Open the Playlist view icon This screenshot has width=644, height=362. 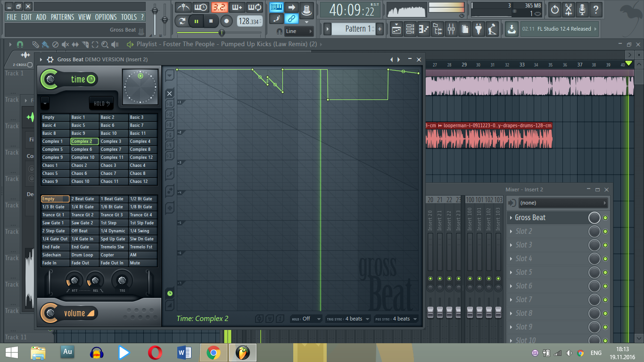[x=396, y=29]
